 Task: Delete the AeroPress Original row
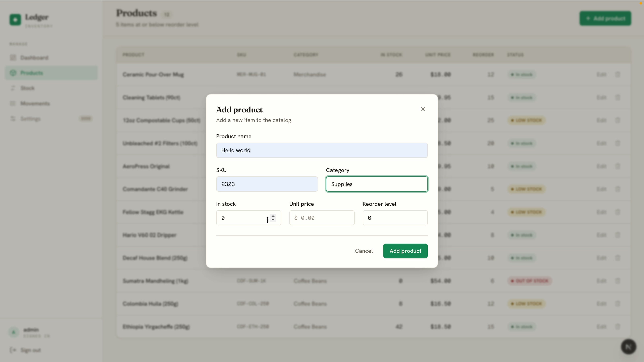pos(617,166)
